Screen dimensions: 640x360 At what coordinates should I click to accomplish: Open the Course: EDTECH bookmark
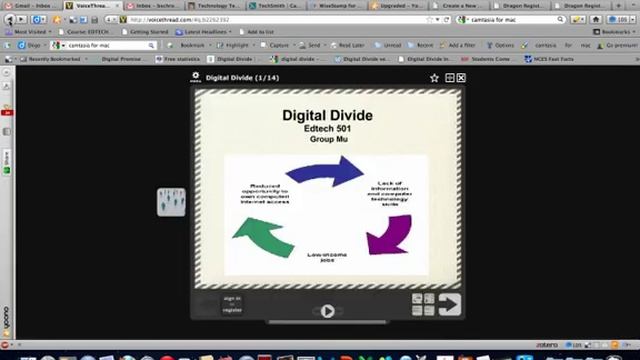(x=84, y=31)
